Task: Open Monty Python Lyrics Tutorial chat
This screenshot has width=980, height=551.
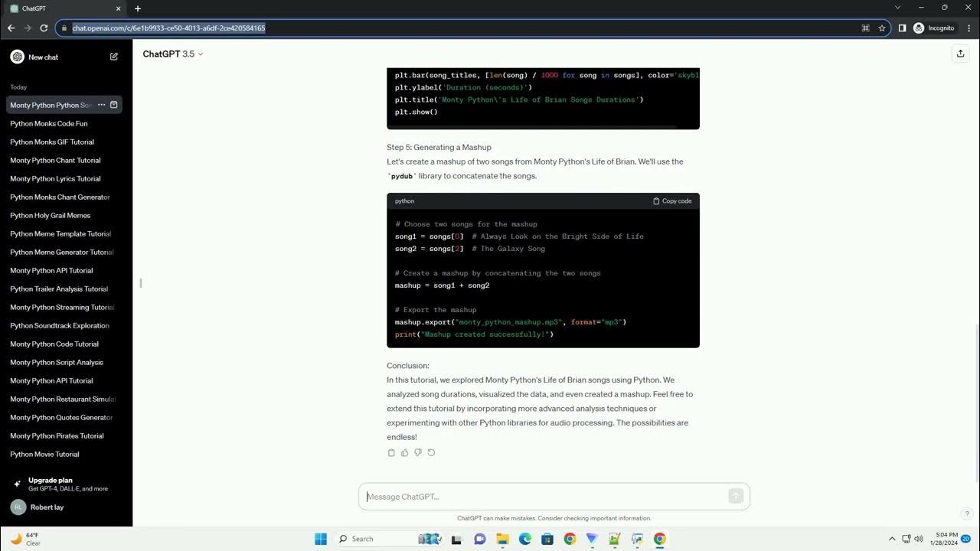Action: click(64, 178)
